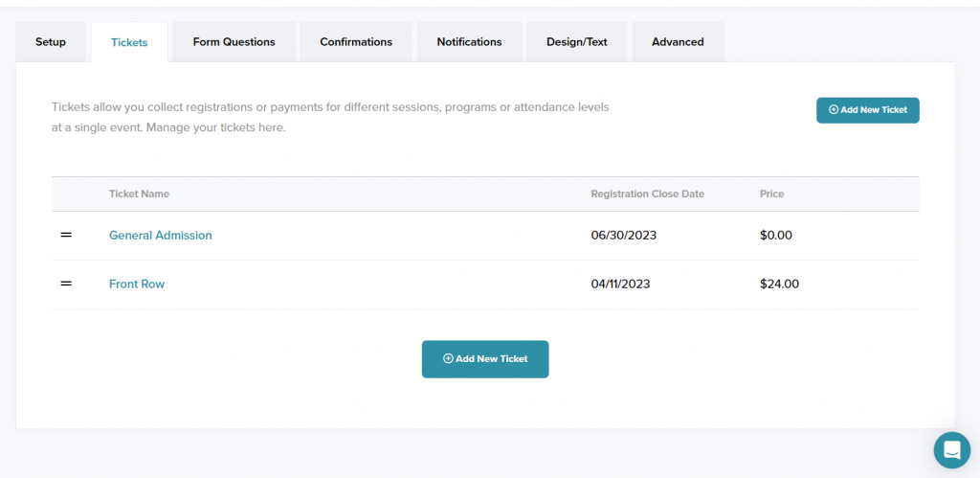Click the Front Row drag handle icon
The image size is (980, 478).
click(x=66, y=284)
